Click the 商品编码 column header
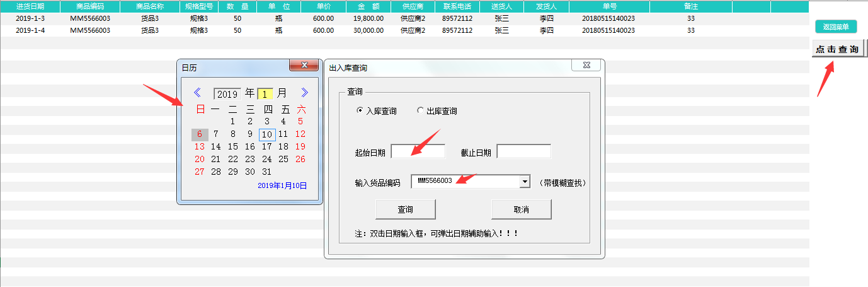 (90, 6)
